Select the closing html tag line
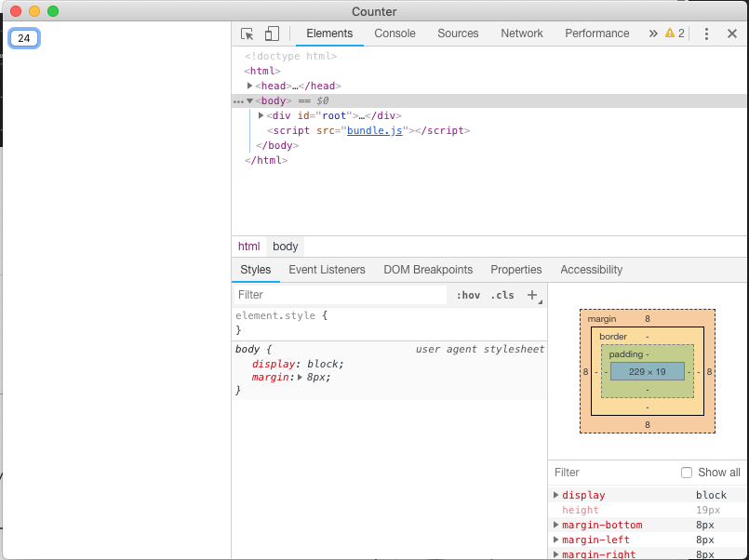Screen dimensions: 749x560 pos(266,160)
